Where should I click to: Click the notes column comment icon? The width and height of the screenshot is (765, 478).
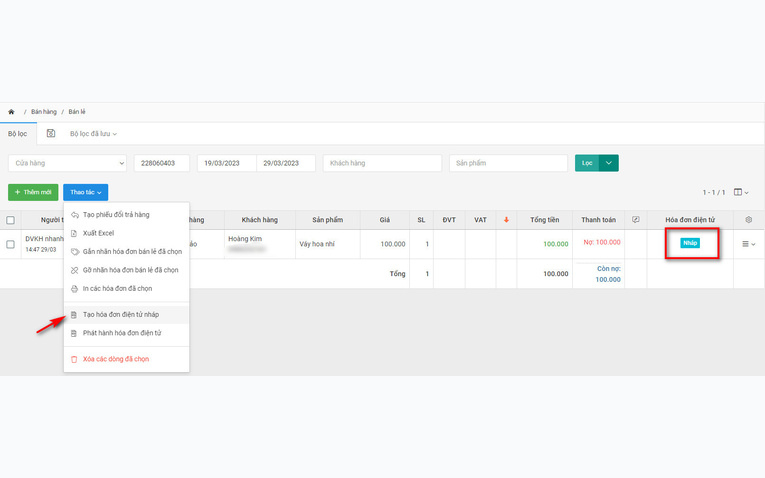point(635,219)
